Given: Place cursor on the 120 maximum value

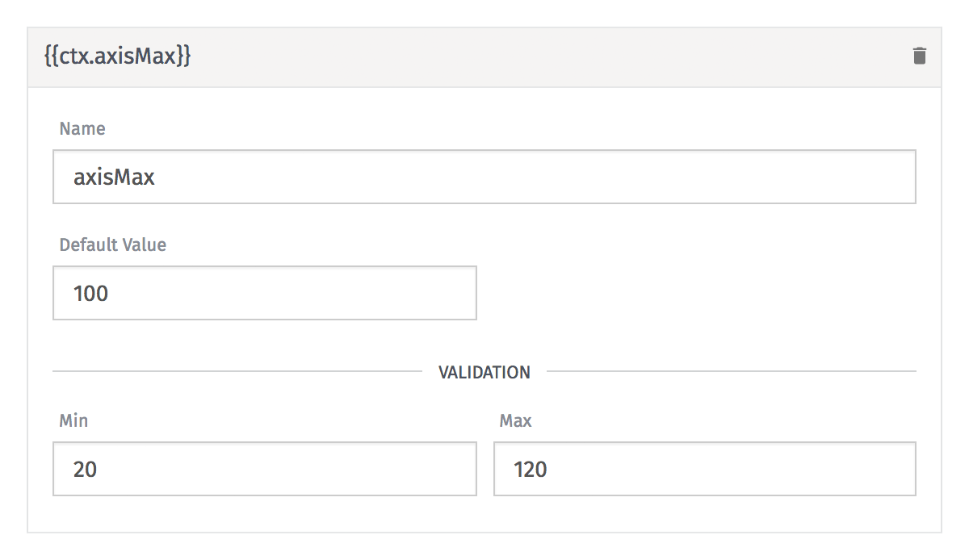Looking at the screenshot, I should tap(531, 470).
